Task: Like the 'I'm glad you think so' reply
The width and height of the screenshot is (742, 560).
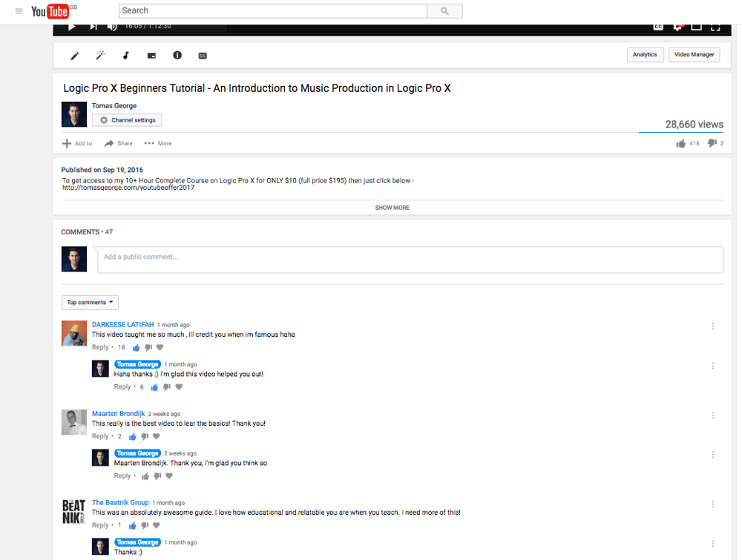Action: [x=145, y=476]
